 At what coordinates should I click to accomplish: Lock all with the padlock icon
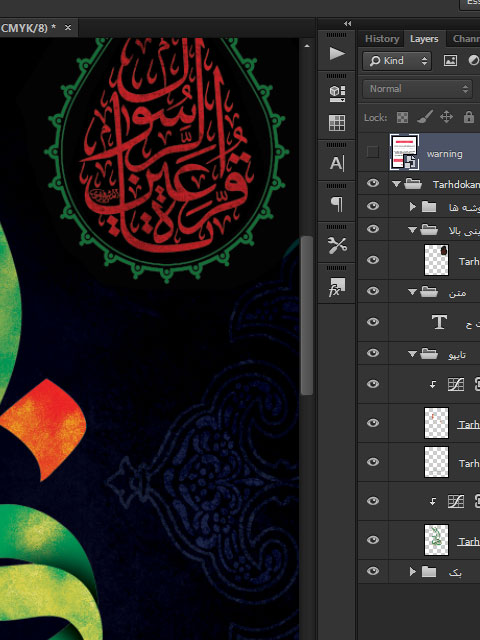(469, 118)
